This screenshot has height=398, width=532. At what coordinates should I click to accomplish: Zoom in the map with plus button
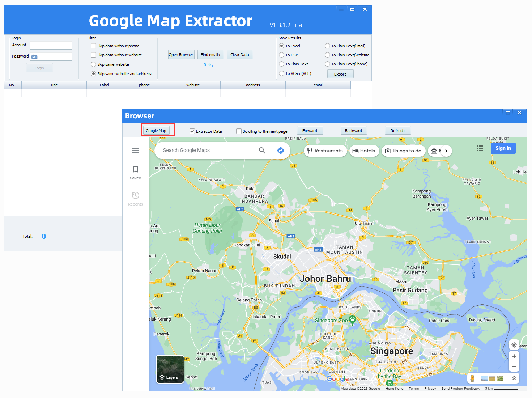(514, 356)
